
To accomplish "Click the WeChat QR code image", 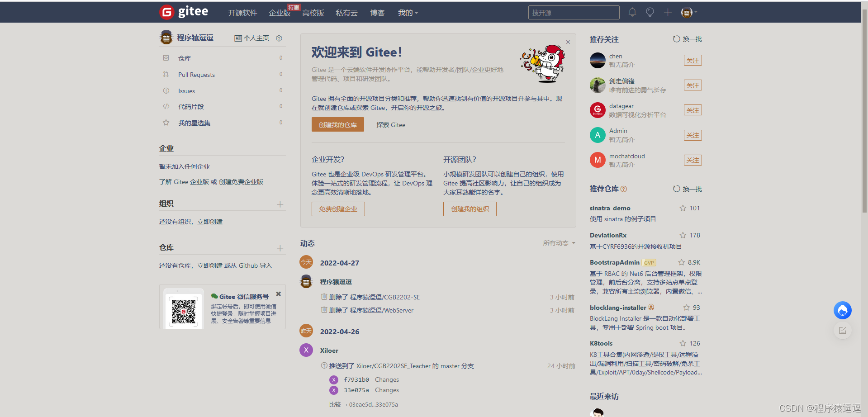I will click(183, 311).
